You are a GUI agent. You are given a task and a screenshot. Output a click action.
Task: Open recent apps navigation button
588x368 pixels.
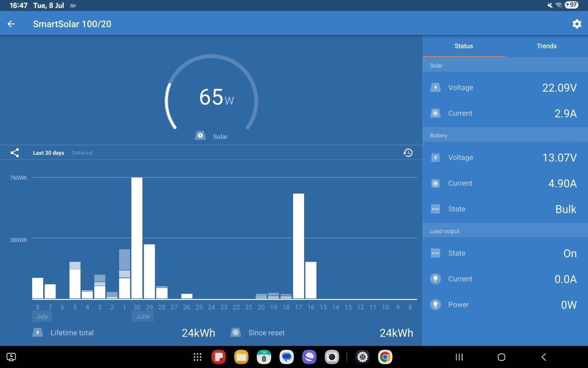458,357
